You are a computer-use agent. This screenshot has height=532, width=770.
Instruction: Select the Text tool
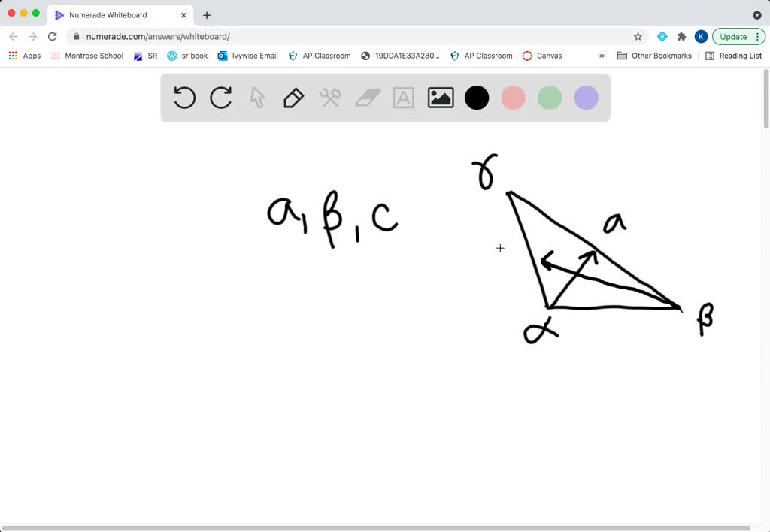pos(403,98)
